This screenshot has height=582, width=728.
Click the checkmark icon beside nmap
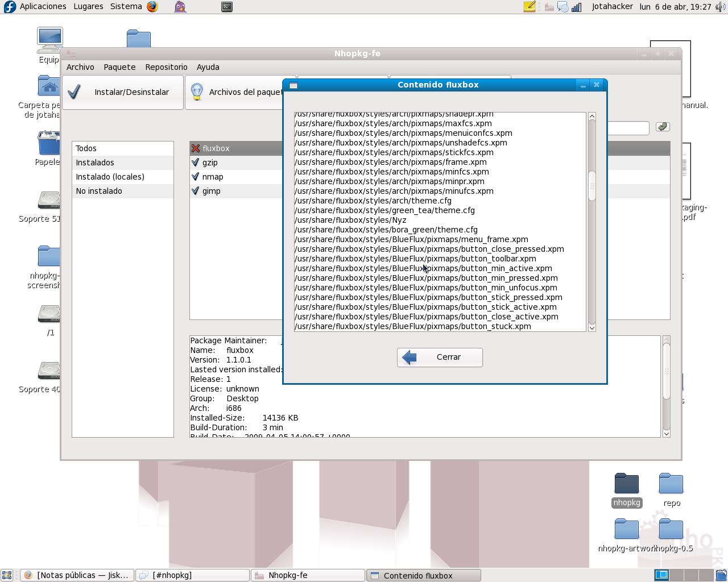(x=196, y=177)
